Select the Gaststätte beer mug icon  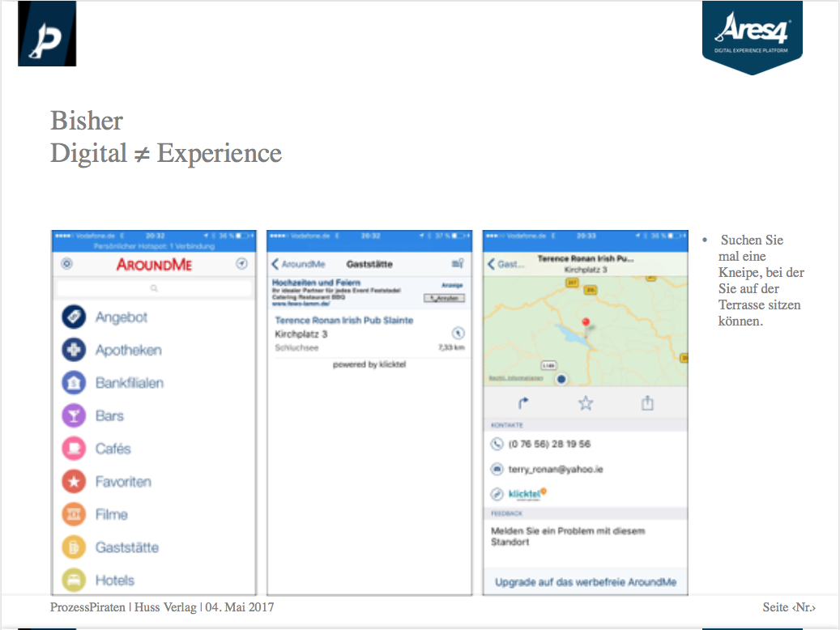pos(74,547)
